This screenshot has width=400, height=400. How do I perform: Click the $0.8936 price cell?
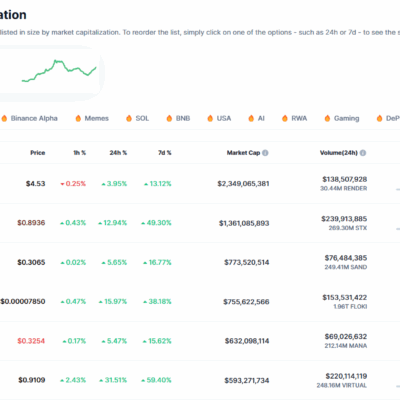pyautogui.click(x=31, y=223)
